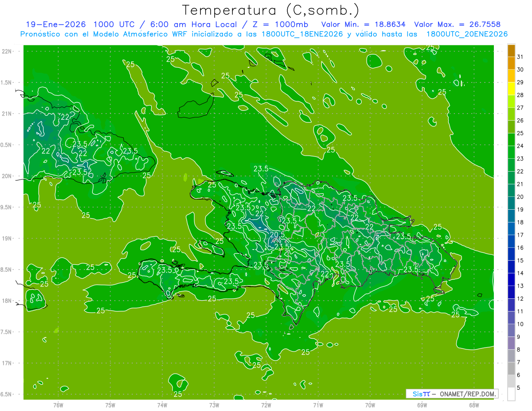
Task: Pick the blue swatch between 15 and 16
Action: [x=511, y=254]
